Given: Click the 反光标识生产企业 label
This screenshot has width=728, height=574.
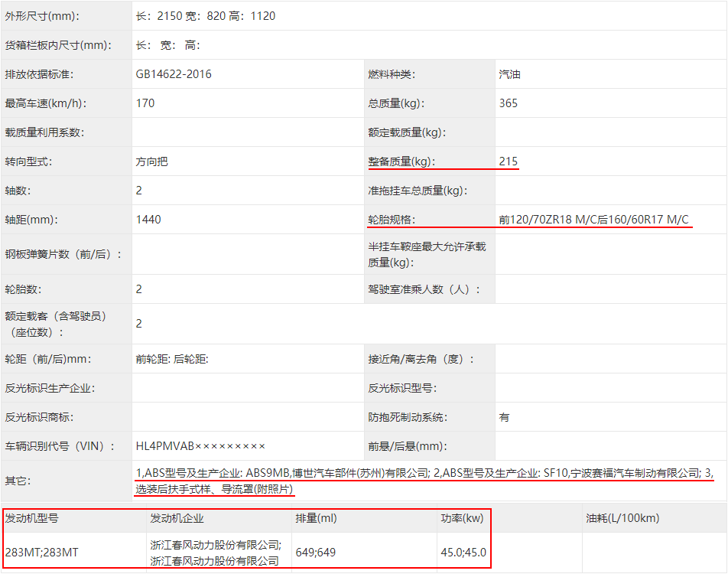Looking at the screenshot, I should click(50, 389).
